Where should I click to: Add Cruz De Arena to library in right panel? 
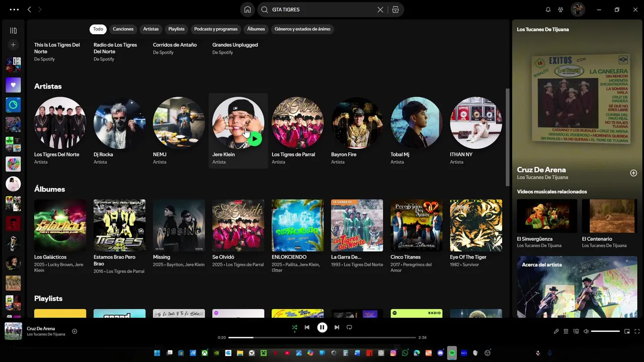633,173
